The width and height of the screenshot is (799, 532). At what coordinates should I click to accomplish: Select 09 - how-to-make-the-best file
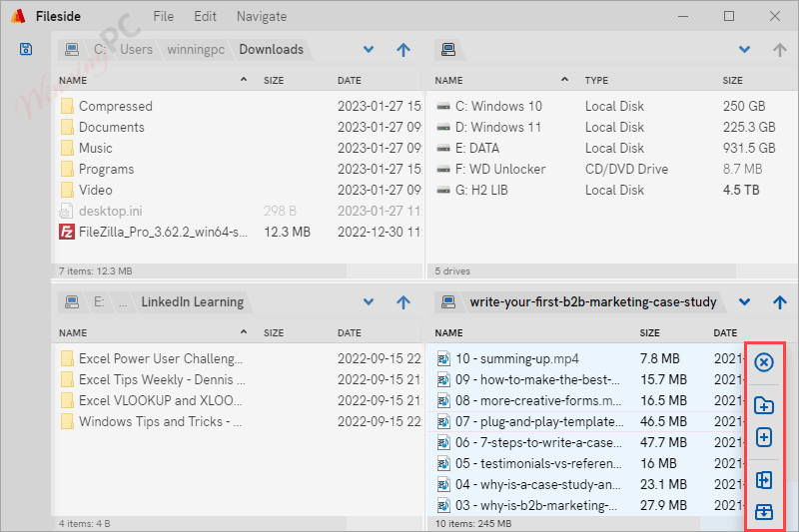586,379
